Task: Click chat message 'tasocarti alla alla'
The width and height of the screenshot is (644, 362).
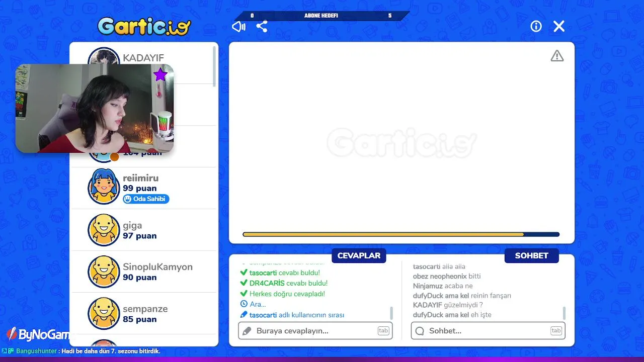Action: 439,266
